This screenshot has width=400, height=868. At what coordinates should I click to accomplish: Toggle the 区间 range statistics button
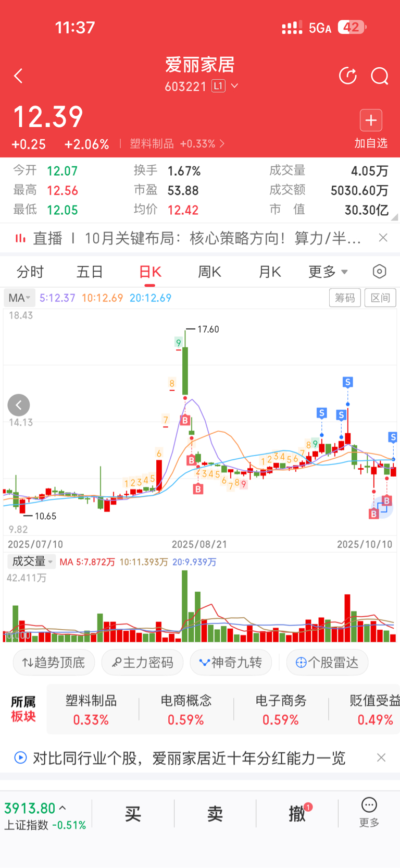[380, 298]
